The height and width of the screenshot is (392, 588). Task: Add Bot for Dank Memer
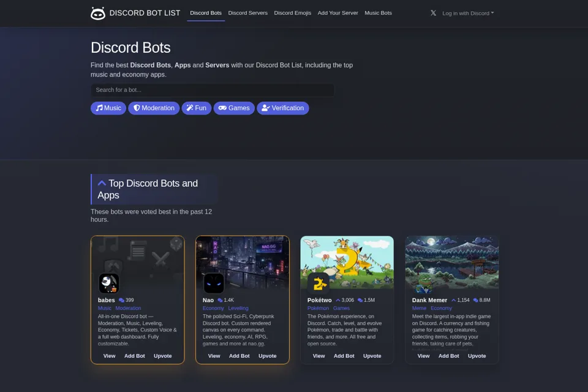449,356
